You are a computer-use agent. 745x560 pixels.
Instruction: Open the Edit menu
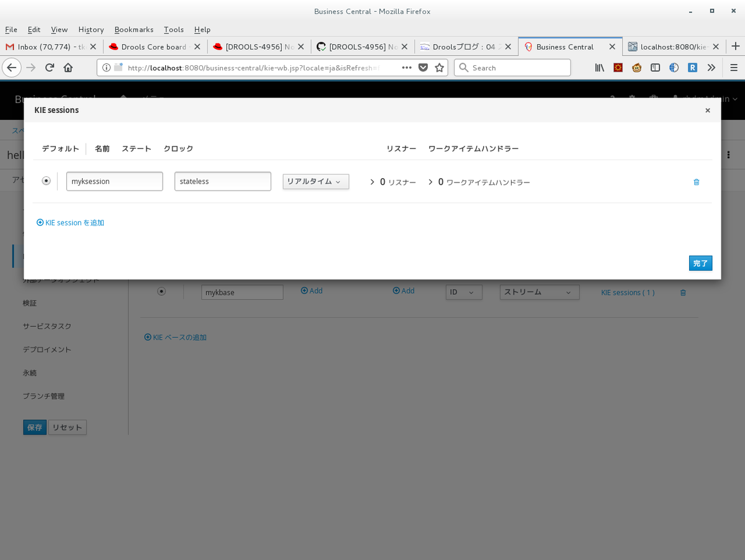pos(34,29)
